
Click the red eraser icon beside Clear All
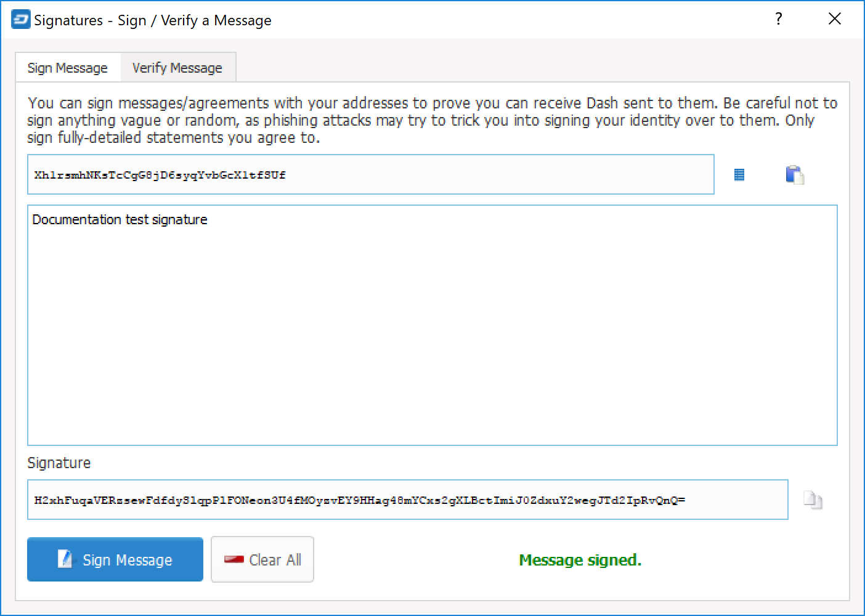coord(234,559)
